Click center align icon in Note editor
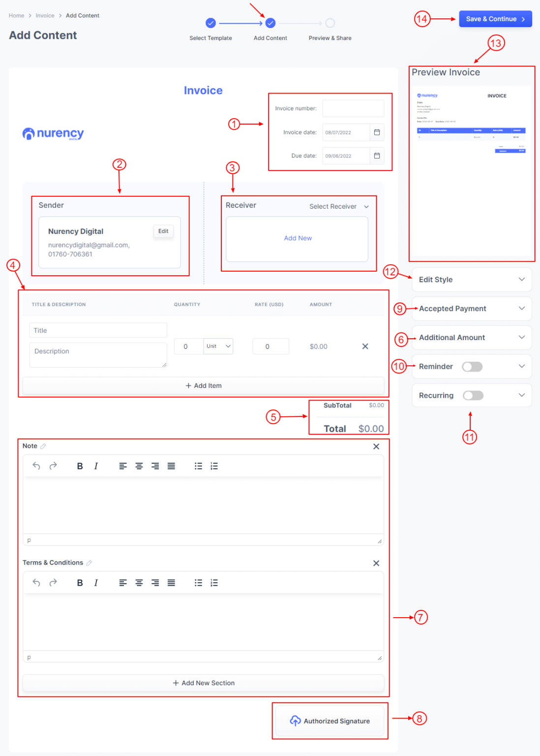Image resolution: width=540 pixels, height=756 pixels. pos(139,466)
